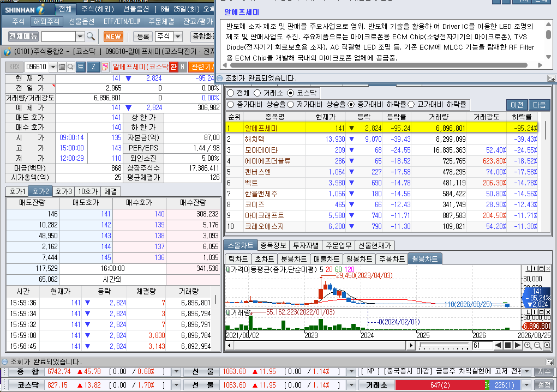This screenshot has height=392, width=557.
Task: Open dropdown next to 종합 index row
Action: 176,372
